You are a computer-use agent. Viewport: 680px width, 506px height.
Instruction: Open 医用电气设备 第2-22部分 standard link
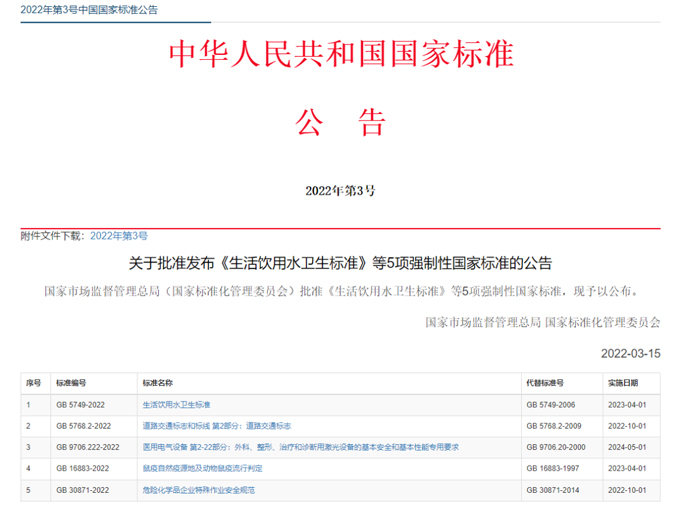click(300, 446)
